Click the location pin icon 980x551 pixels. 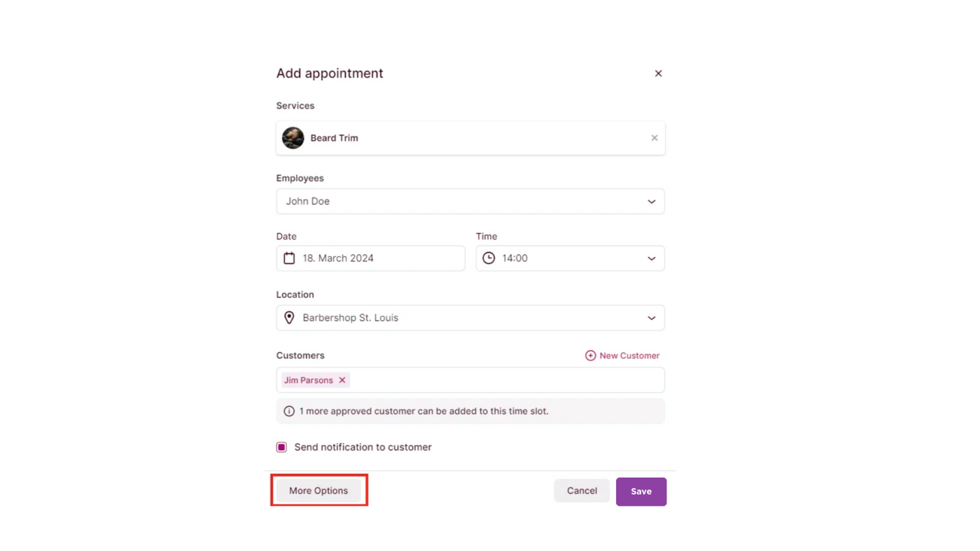click(x=289, y=318)
